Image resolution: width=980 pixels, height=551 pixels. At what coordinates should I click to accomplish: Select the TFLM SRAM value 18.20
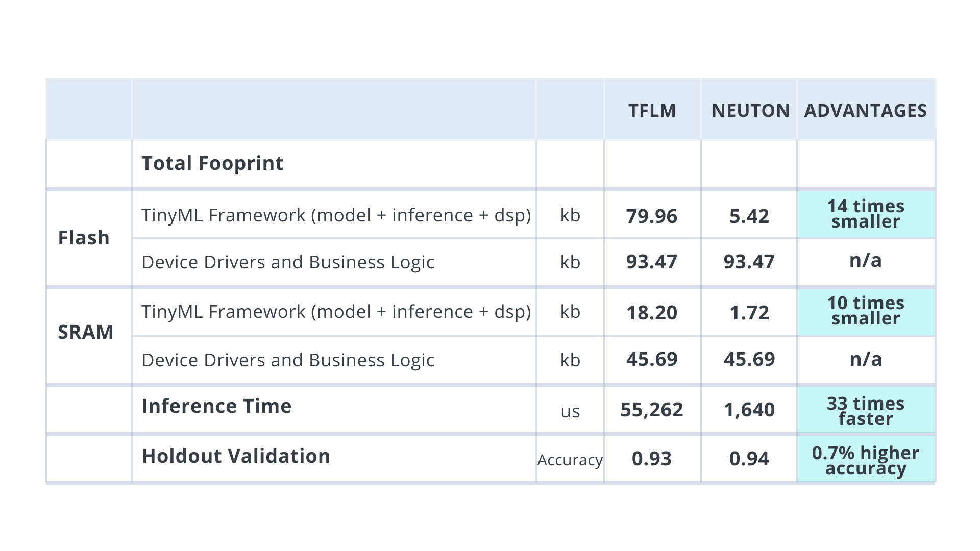click(x=652, y=313)
